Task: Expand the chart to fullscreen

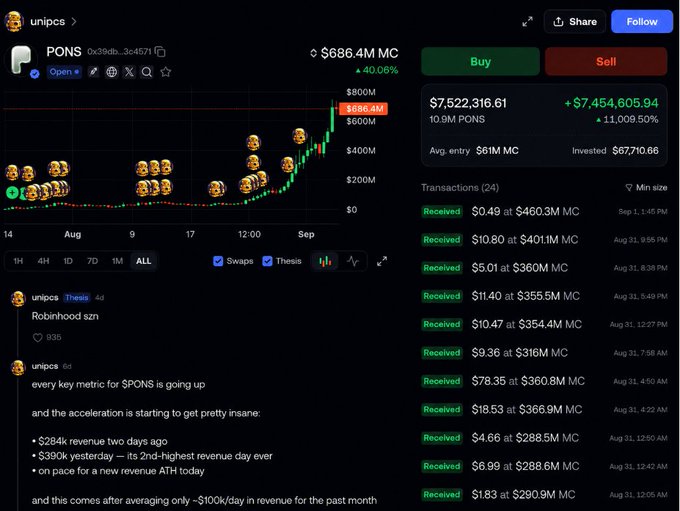Action: pyautogui.click(x=382, y=261)
